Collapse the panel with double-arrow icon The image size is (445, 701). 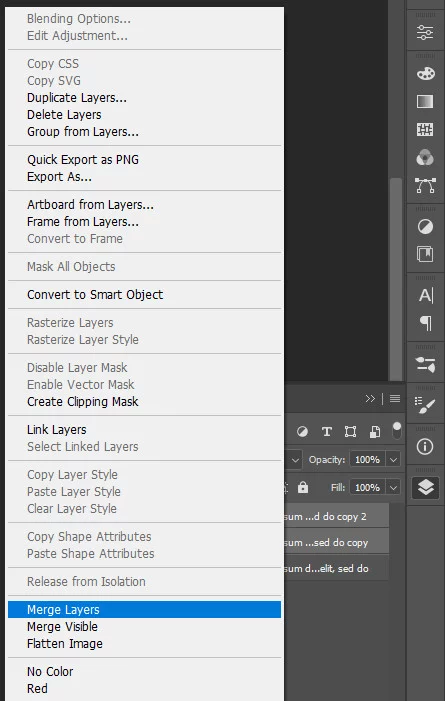coord(370,398)
